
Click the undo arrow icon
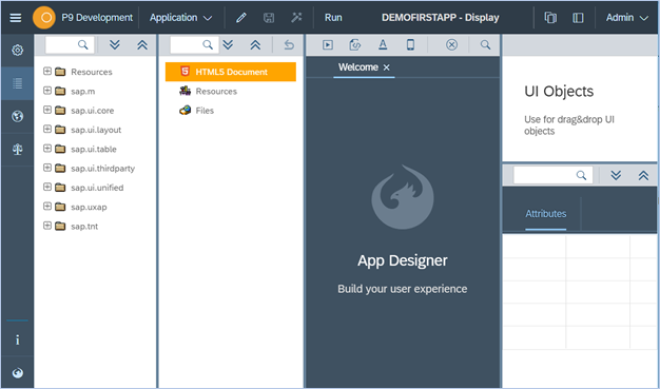coord(289,45)
